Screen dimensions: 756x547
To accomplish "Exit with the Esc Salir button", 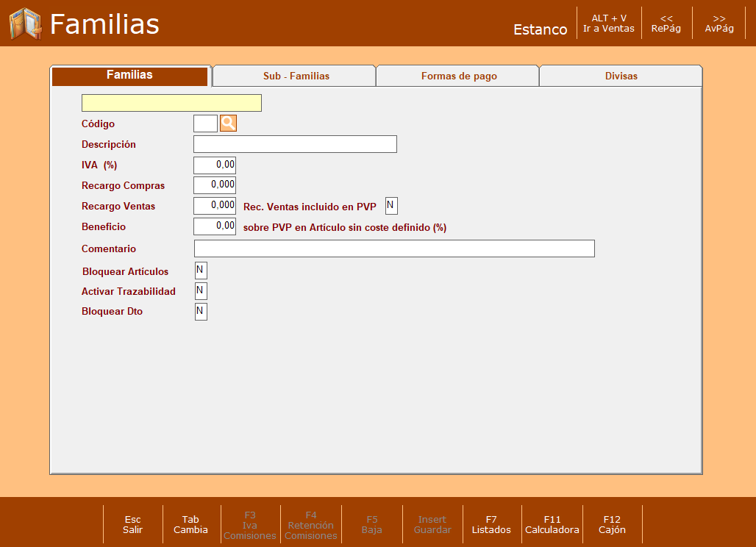I will pos(132,524).
